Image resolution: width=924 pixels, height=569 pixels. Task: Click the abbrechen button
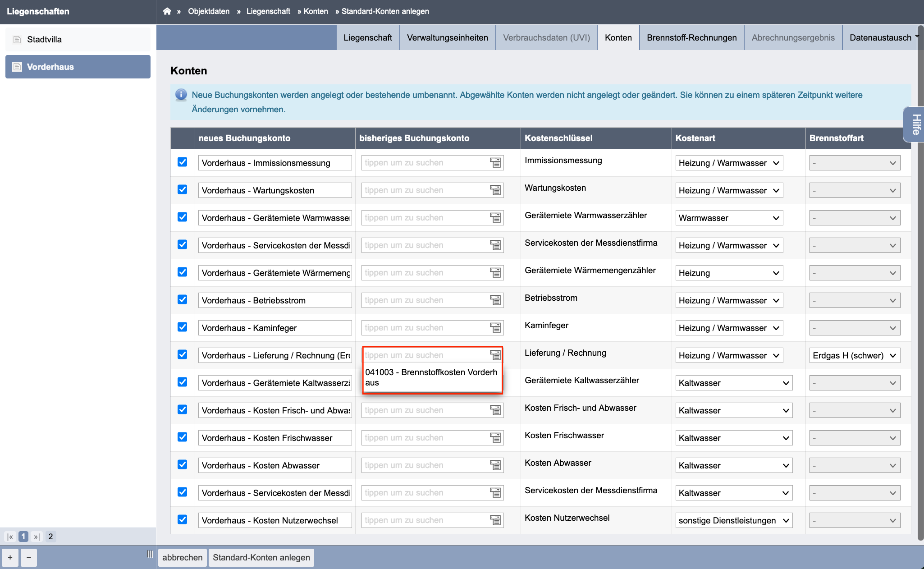pos(183,558)
